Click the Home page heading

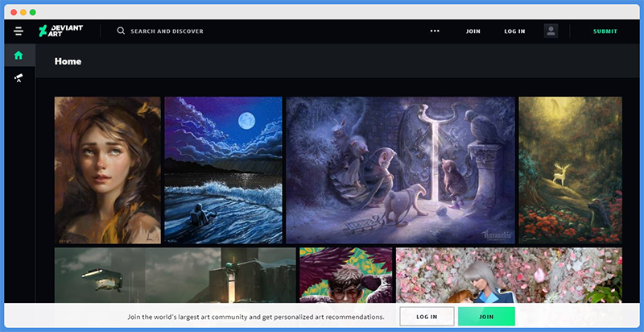coord(68,61)
